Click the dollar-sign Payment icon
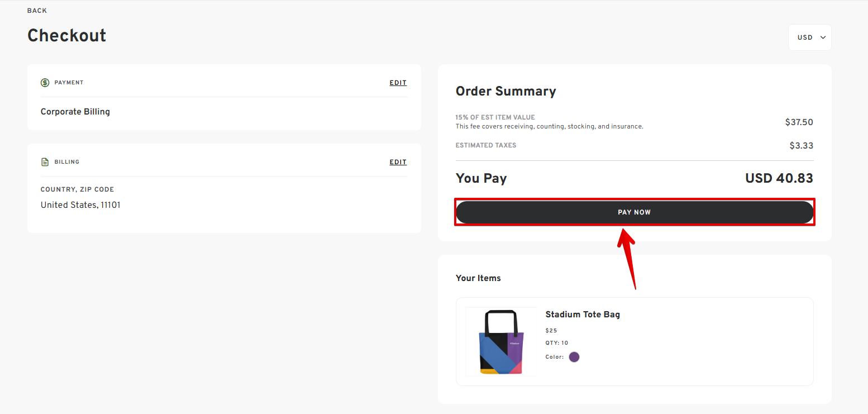 pos(45,83)
